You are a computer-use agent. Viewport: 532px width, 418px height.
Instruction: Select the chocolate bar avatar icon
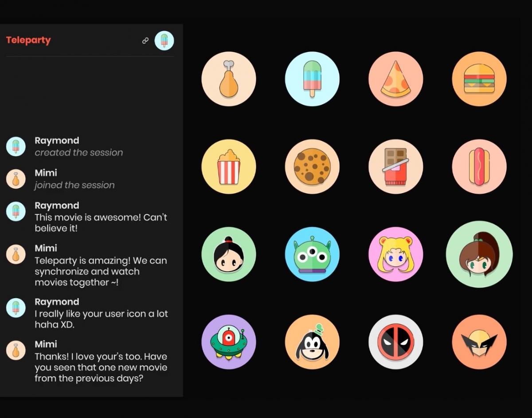point(396,167)
